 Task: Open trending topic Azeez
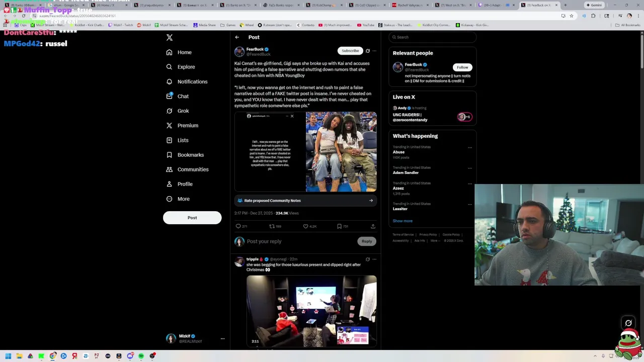[398, 188]
